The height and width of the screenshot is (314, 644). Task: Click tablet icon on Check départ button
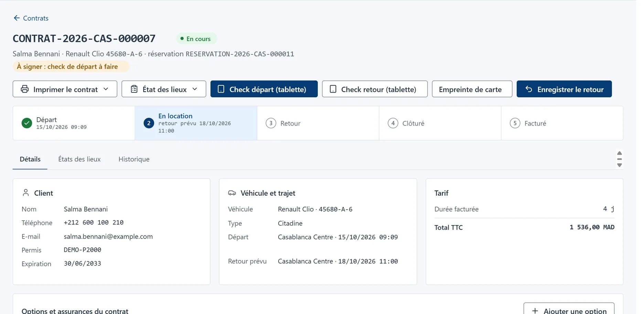[x=221, y=89]
